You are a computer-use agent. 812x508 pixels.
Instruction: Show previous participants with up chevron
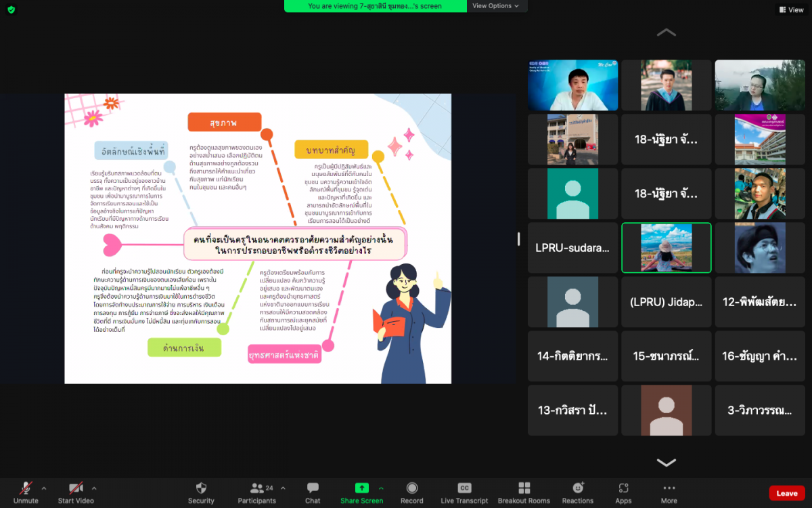[x=667, y=32]
